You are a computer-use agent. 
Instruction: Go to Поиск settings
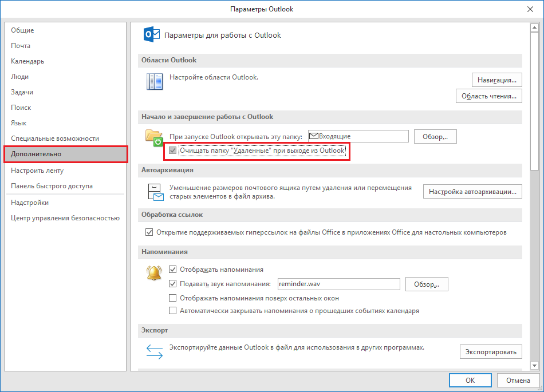(x=65, y=108)
